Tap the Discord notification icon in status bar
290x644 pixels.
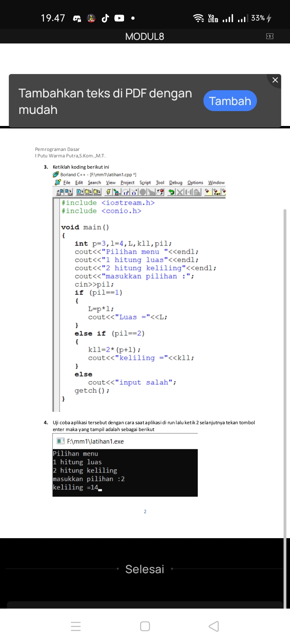77,18
